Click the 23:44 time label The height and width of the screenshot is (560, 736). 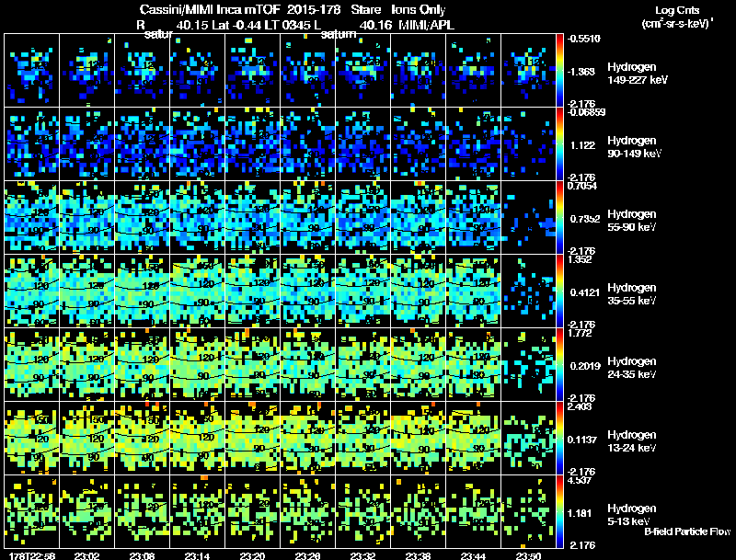click(473, 555)
